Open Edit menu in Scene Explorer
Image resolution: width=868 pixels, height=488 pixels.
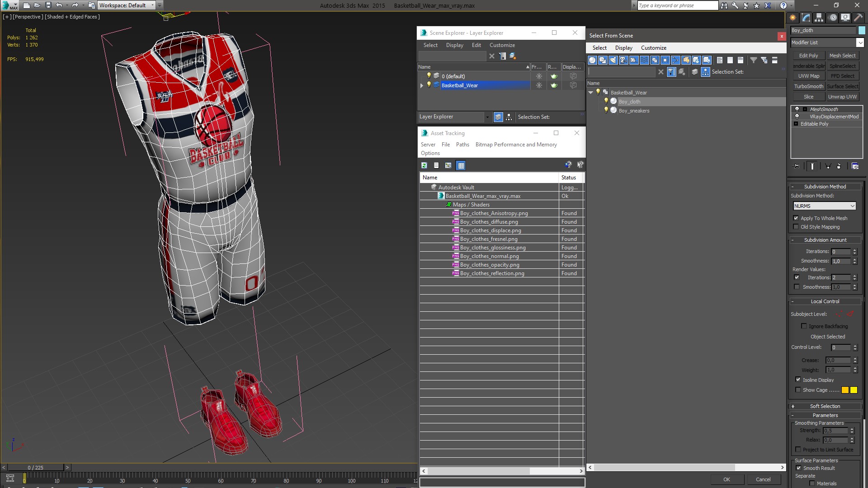(x=476, y=45)
